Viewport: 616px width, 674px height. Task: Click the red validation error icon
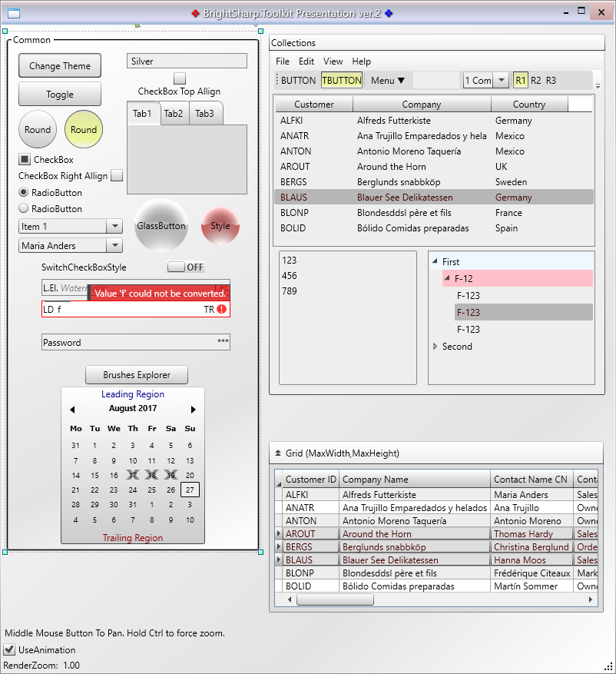point(222,310)
